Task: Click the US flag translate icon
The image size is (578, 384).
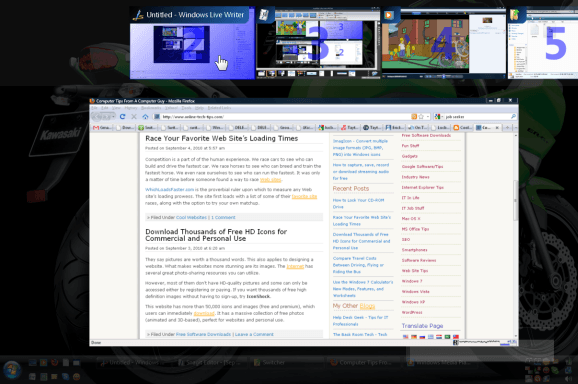Action: click(x=405, y=336)
